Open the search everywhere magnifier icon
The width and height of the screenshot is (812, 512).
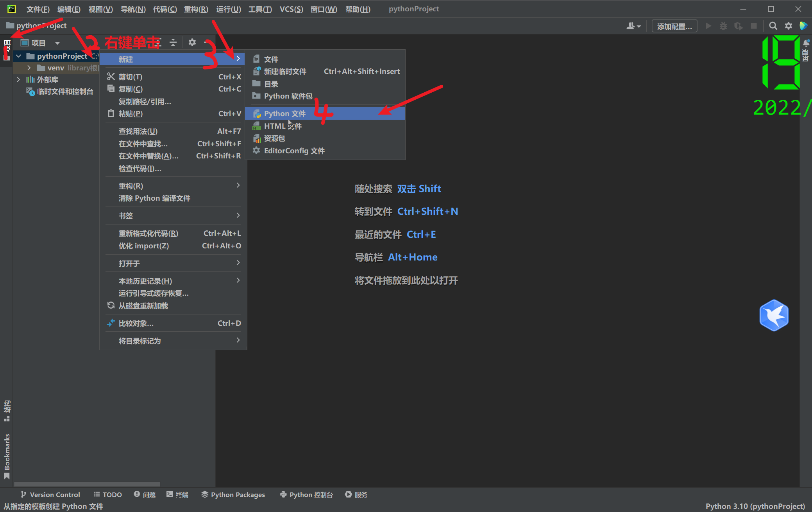[773, 26]
